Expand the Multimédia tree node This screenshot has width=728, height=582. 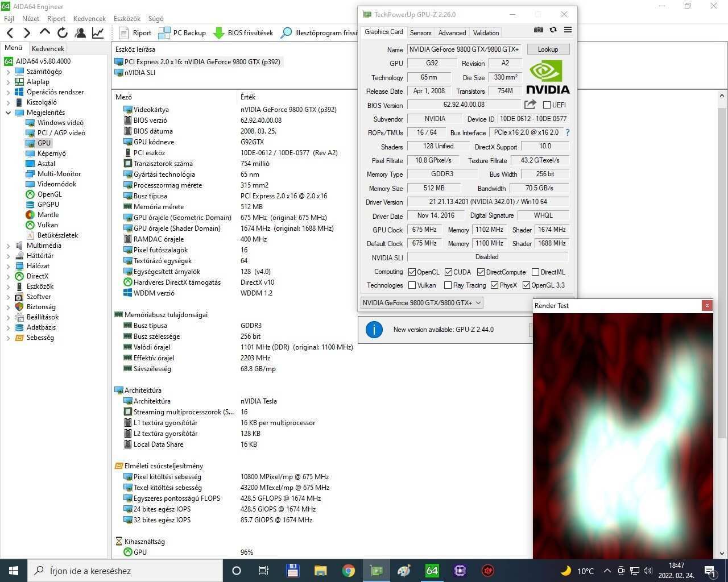[8, 246]
